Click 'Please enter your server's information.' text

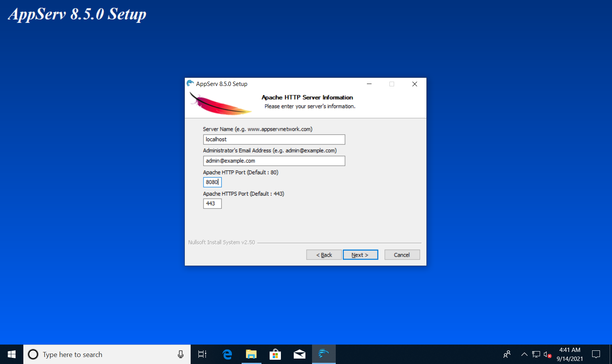[x=310, y=106]
